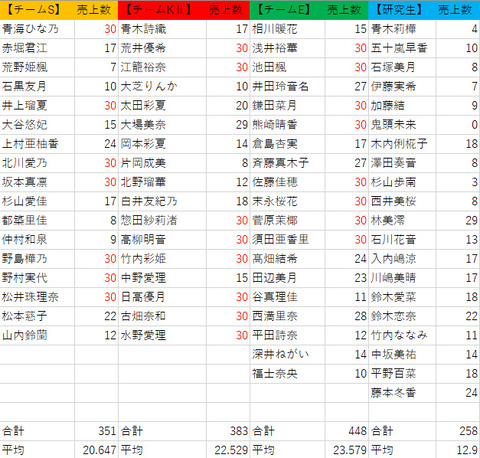Click the 【チームE】 header cell

pyautogui.click(x=287, y=10)
